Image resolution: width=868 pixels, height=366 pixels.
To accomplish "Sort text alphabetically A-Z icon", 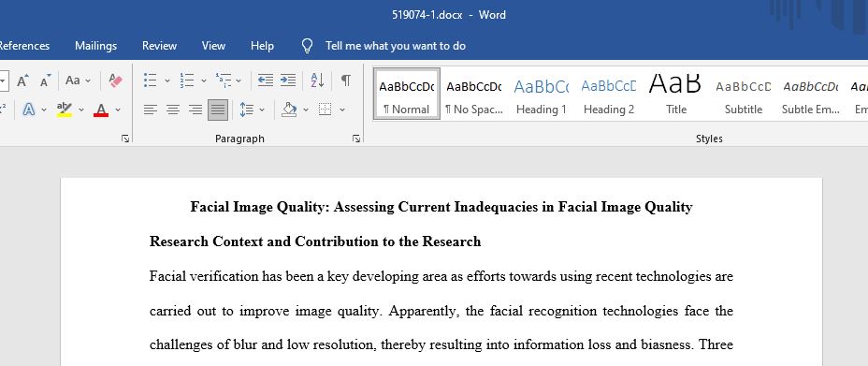I will (317, 81).
